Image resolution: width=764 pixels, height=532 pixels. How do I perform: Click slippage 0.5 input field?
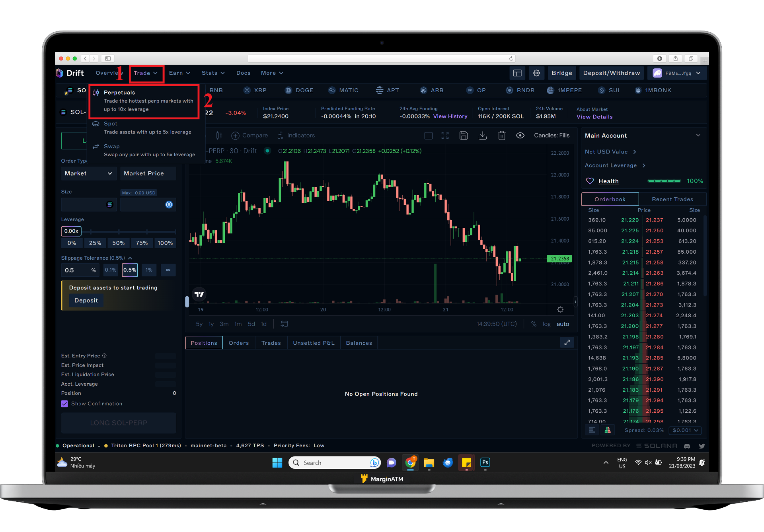point(80,270)
